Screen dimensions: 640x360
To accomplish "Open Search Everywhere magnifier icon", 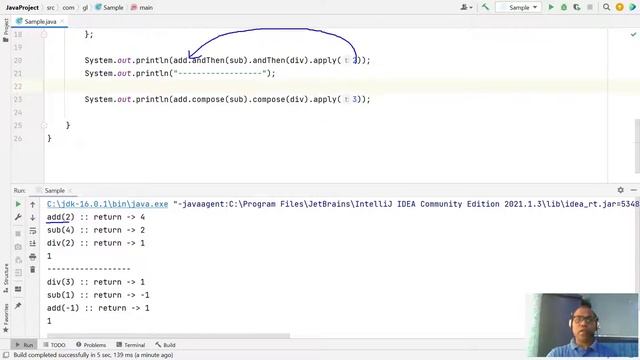I will point(607,7).
